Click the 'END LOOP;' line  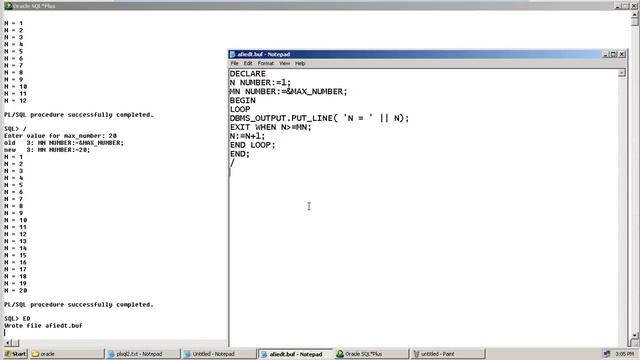253,145
